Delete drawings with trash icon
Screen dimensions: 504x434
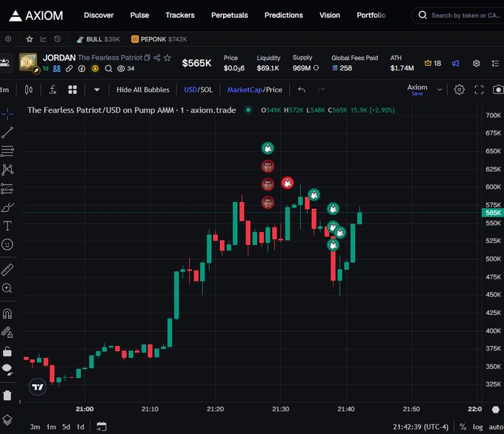(7, 395)
